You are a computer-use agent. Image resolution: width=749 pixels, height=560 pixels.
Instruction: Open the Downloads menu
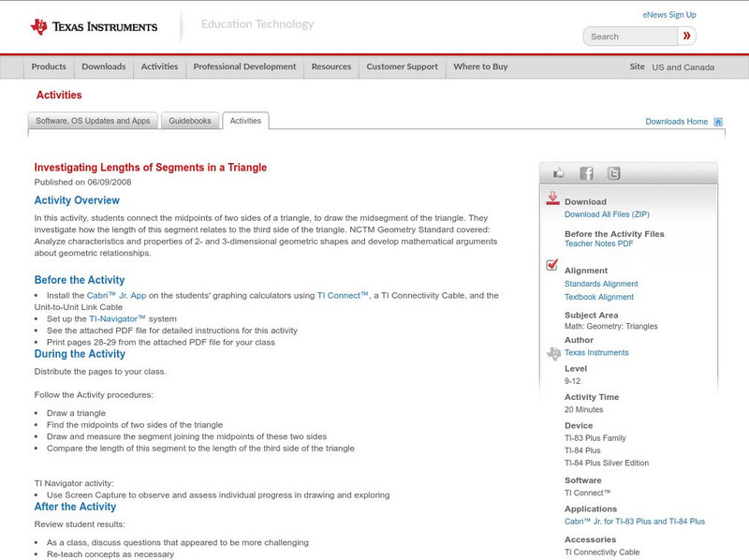(104, 66)
